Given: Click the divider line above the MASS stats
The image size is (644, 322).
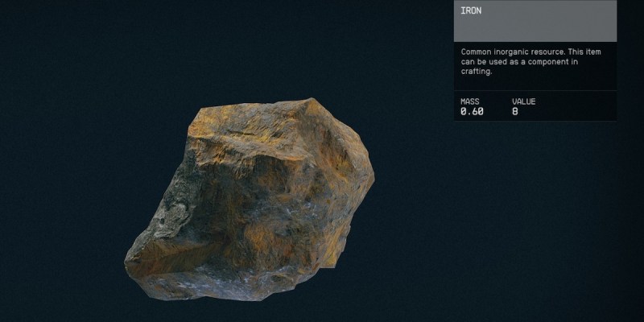Looking at the screenshot, I should coord(535,89).
